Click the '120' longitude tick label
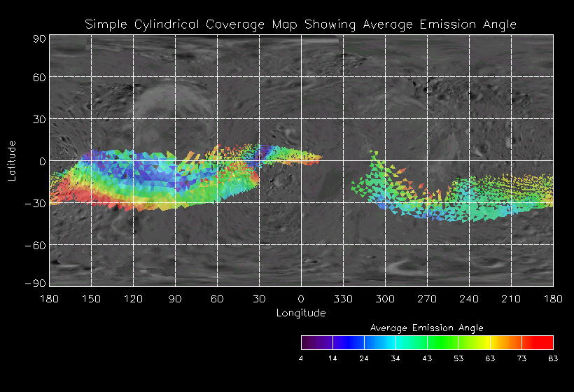This screenshot has width=574, height=392. [133, 299]
